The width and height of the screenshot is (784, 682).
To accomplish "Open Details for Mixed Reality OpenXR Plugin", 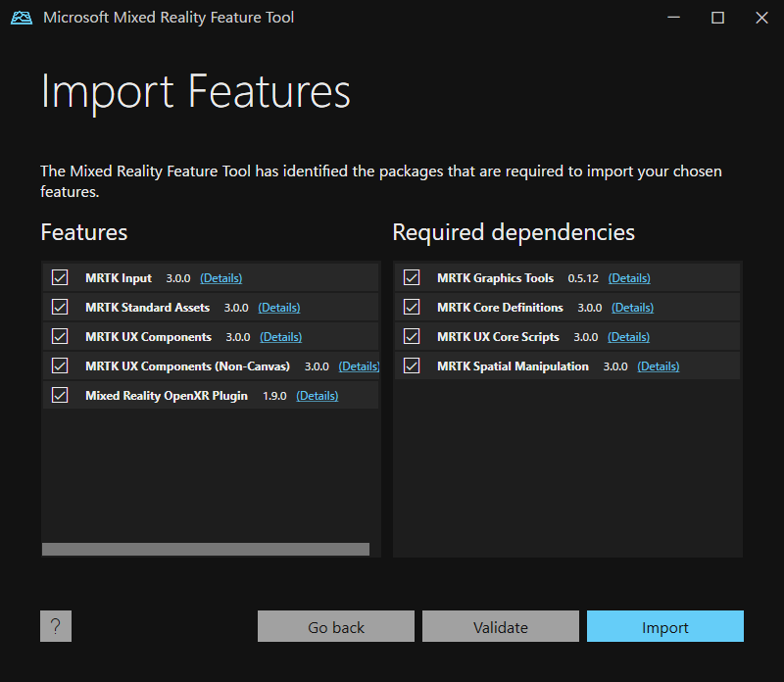I will tap(318, 396).
